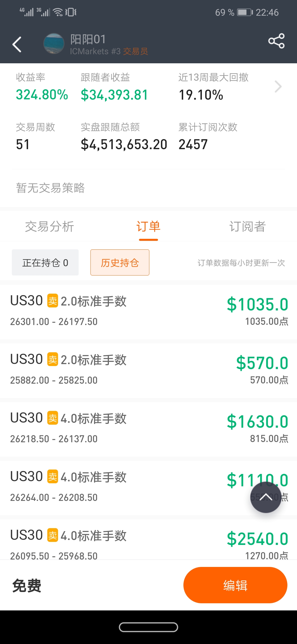Image resolution: width=297 pixels, height=644 pixels.
Task: Open the US30 order with $1630.0 profit
Action: click(148, 429)
